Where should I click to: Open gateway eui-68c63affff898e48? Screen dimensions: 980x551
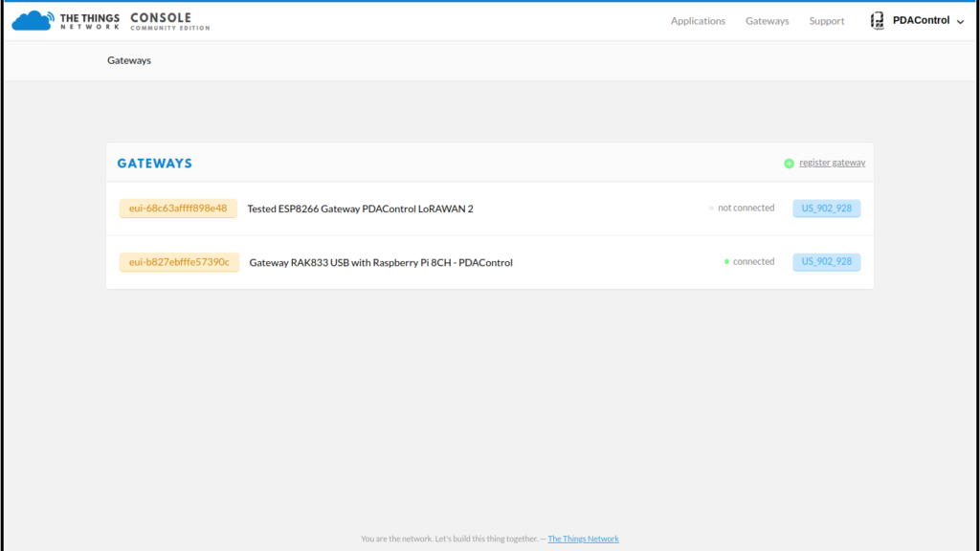coord(178,208)
